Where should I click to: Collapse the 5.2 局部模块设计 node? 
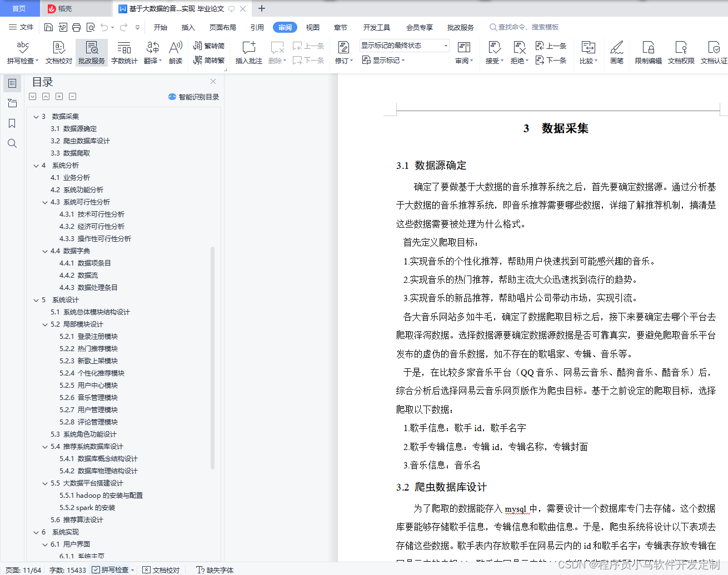pyautogui.click(x=45, y=324)
